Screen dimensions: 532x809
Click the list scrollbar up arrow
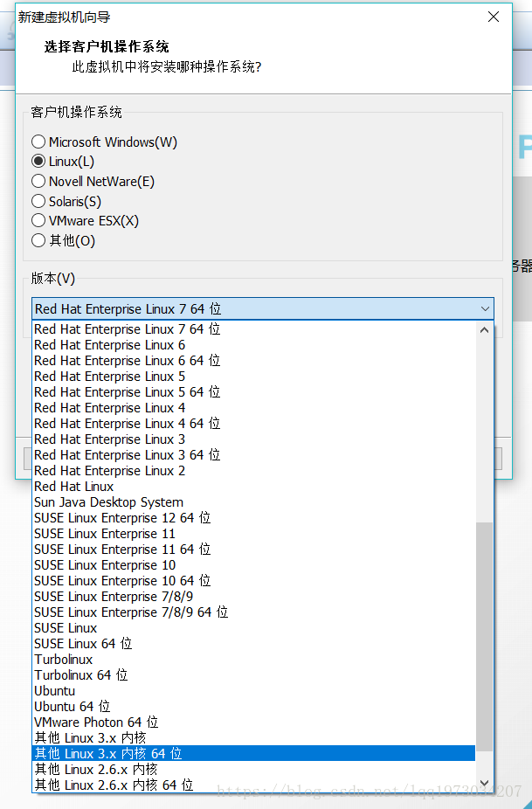[484, 329]
